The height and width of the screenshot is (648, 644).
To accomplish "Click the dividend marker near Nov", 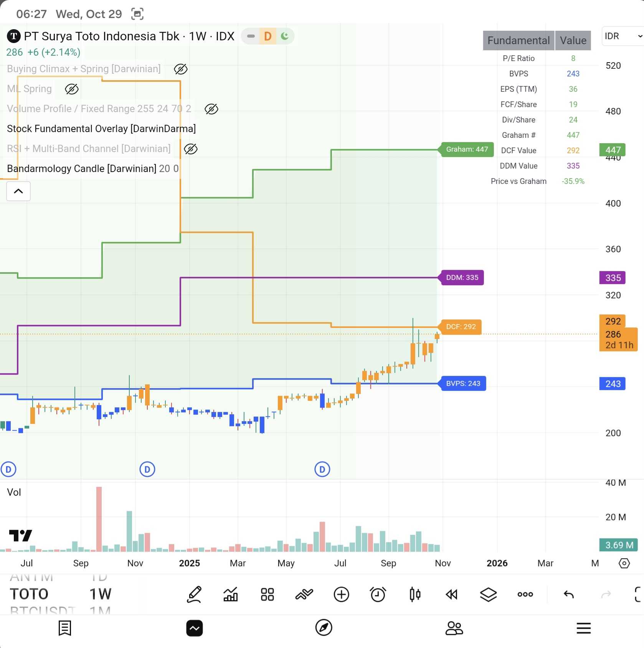I will tap(147, 469).
